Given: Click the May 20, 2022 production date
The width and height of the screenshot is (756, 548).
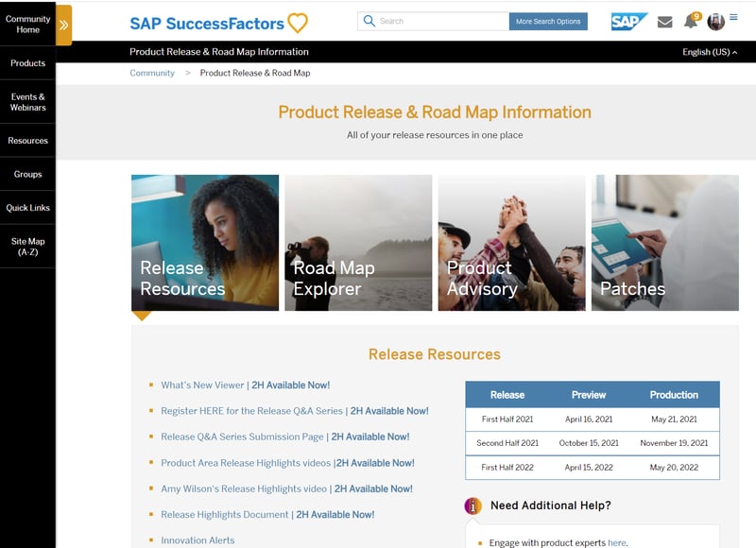Looking at the screenshot, I should pyautogui.click(x=674, y=468).
